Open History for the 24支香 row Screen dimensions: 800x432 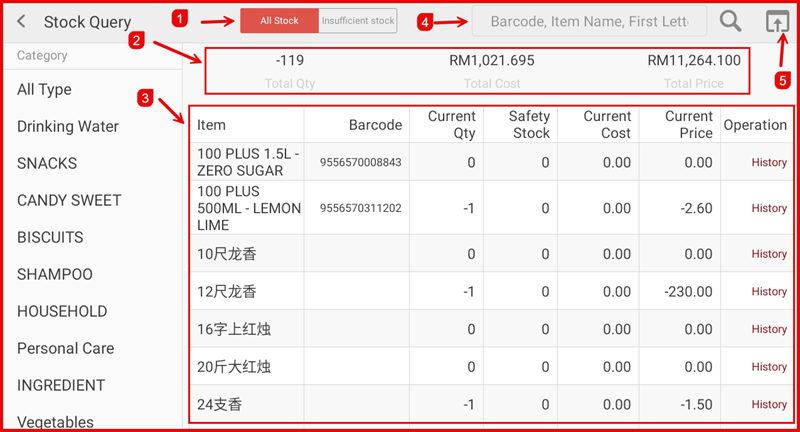pyautogui.click(x=768, y=404)
